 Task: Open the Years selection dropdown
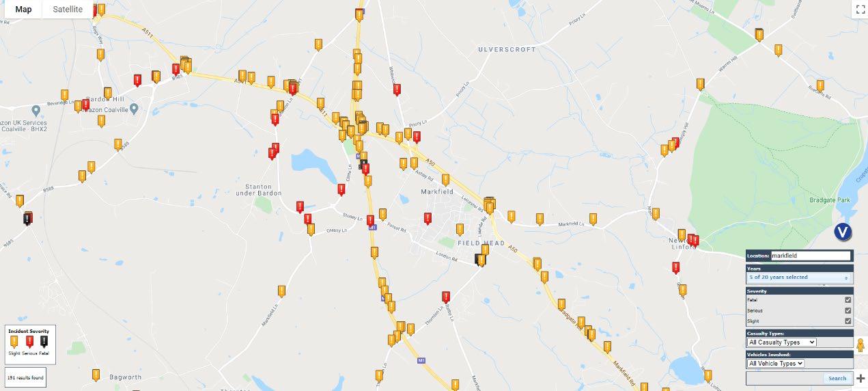tap(800, 278)
